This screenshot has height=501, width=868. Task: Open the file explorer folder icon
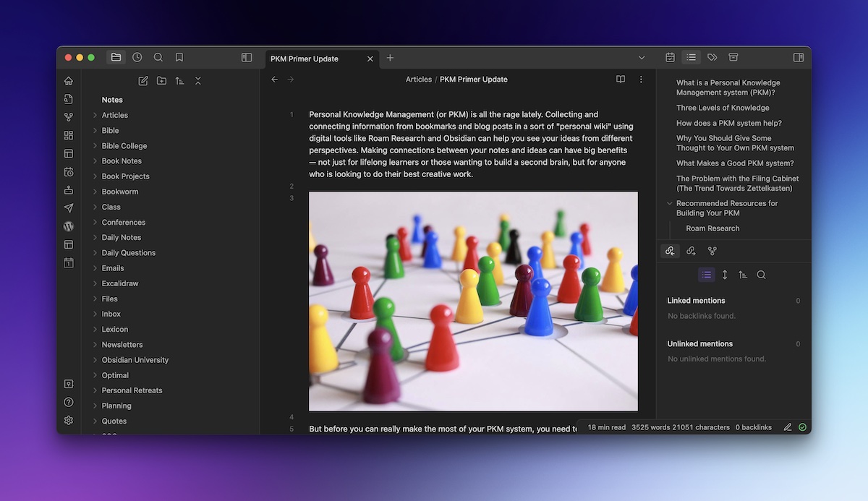coord(116,58)
